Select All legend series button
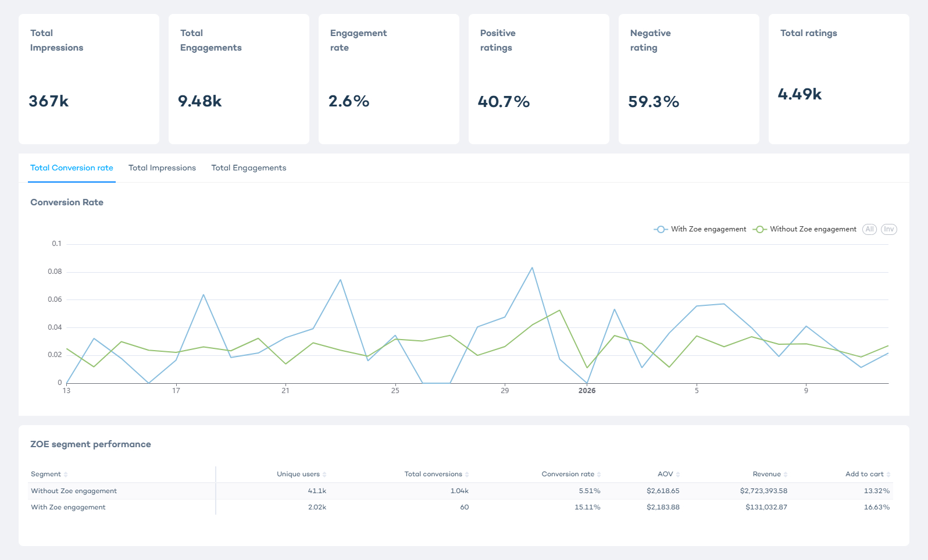 point(869,229)
